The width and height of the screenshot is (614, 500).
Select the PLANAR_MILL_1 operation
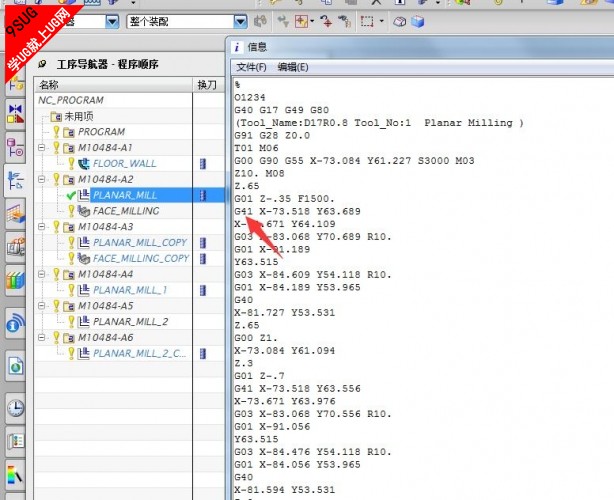pos(130,290)
